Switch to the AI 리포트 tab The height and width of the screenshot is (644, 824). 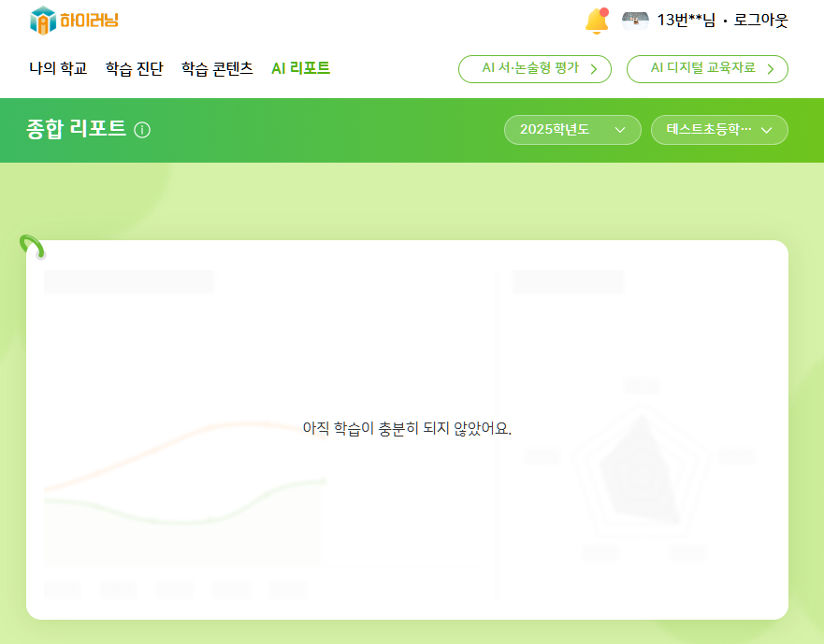point(300,69)
